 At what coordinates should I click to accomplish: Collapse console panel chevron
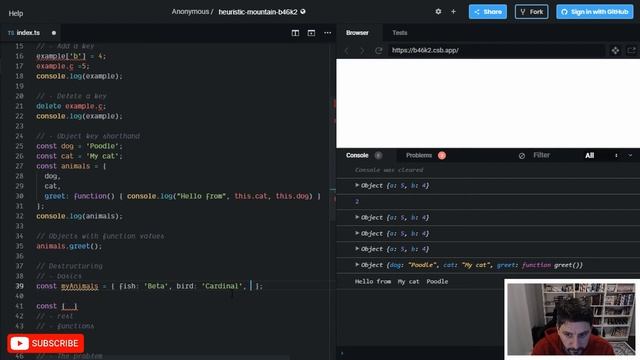pos(630,156)
